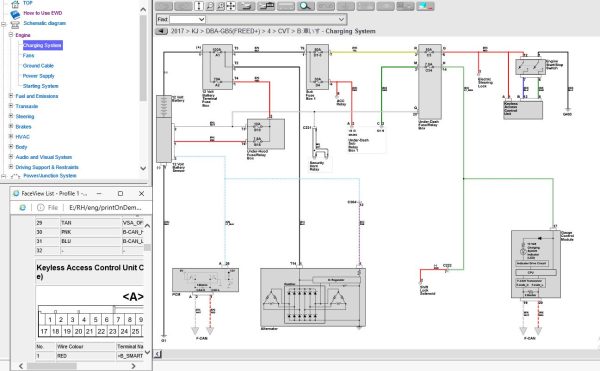Click the back arrow before the breadcrumb path
Image resolution: width=600 pixels, height=371 pixels.
point(161,31)
